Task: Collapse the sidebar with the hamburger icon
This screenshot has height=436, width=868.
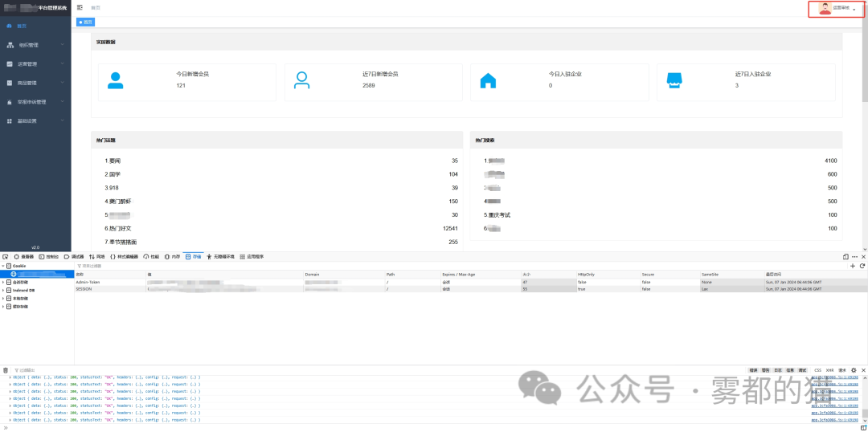Action: tap(80, 8)
